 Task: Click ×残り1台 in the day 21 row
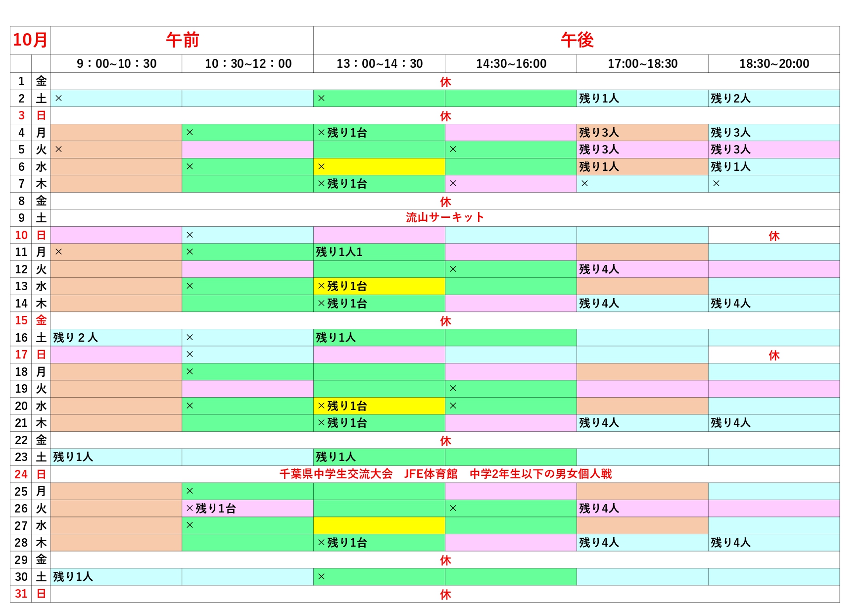tap(342, 423)
